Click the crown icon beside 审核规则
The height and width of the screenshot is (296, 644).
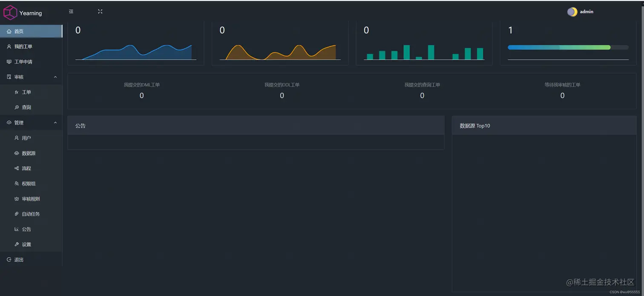tap(17, 199)
